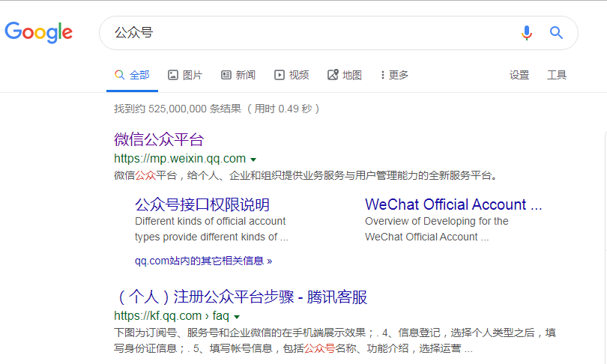Open the 地图 tab
Viewport: 607px width, 364px height.
[345, 75]
